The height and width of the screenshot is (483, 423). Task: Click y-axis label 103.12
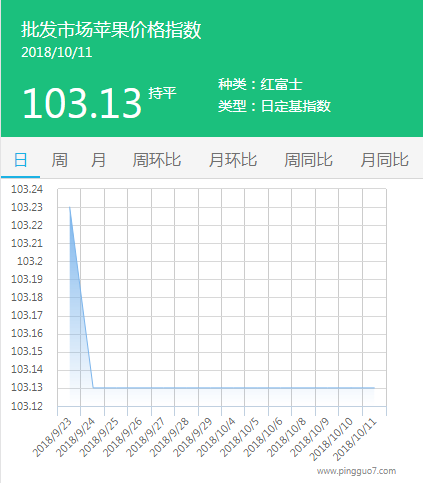pos(27,406)
